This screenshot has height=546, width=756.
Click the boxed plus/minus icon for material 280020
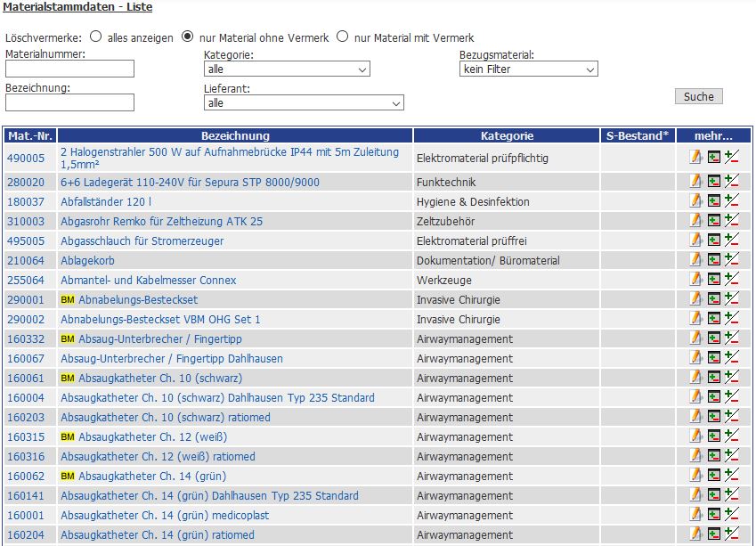tap(714, 182)
